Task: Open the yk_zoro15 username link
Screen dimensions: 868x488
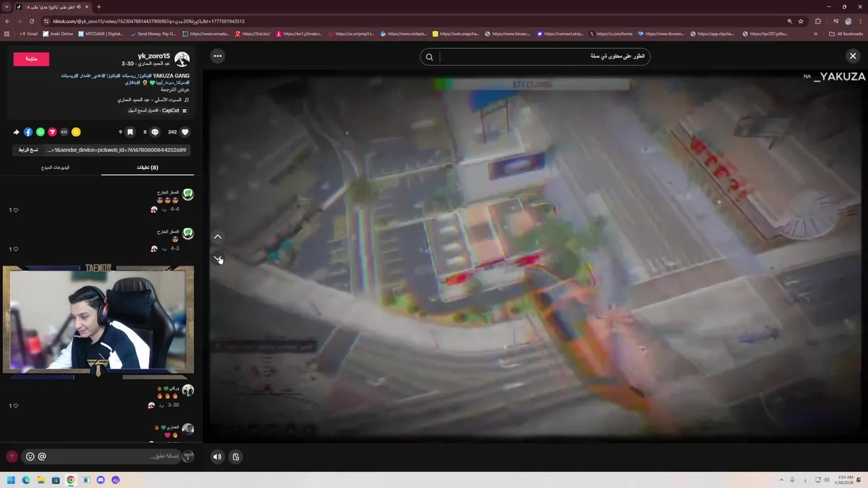Action: coord(154,56)
